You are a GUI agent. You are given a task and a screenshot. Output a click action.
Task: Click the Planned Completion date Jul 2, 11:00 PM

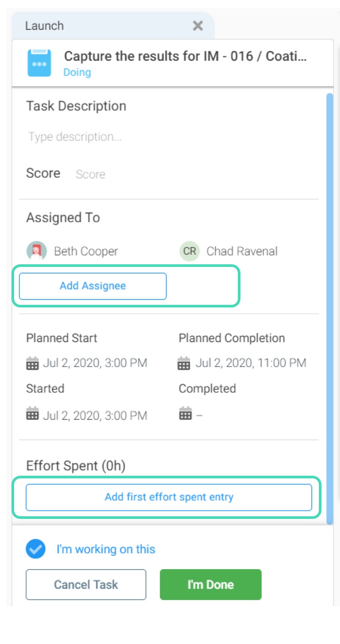point(251,363)
